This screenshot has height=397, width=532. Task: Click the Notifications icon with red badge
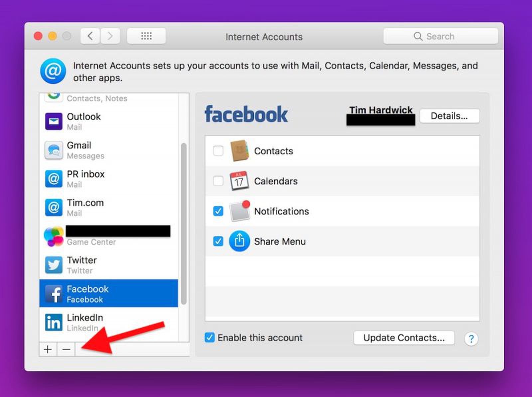coord(240,211)
